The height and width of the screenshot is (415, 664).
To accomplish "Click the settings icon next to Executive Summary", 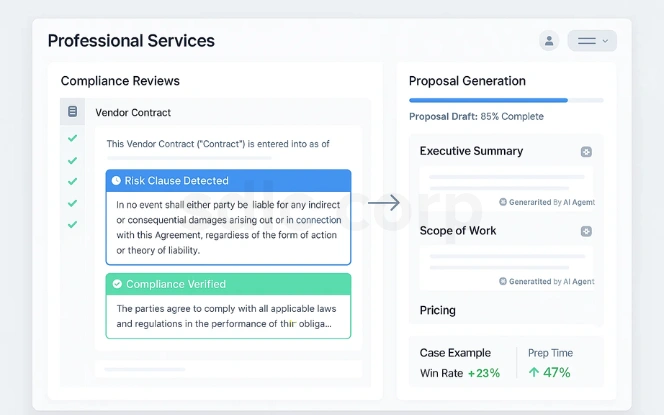I will point(586,152).
